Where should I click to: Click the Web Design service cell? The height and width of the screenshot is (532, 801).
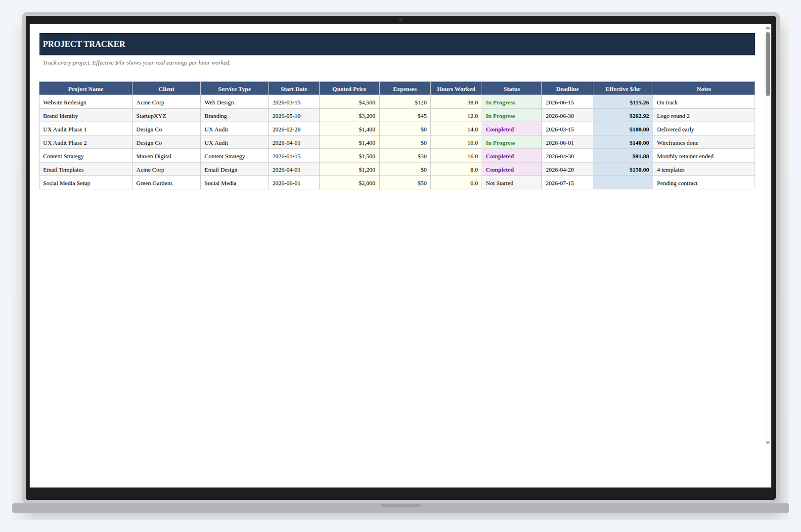tap(234, 102)
